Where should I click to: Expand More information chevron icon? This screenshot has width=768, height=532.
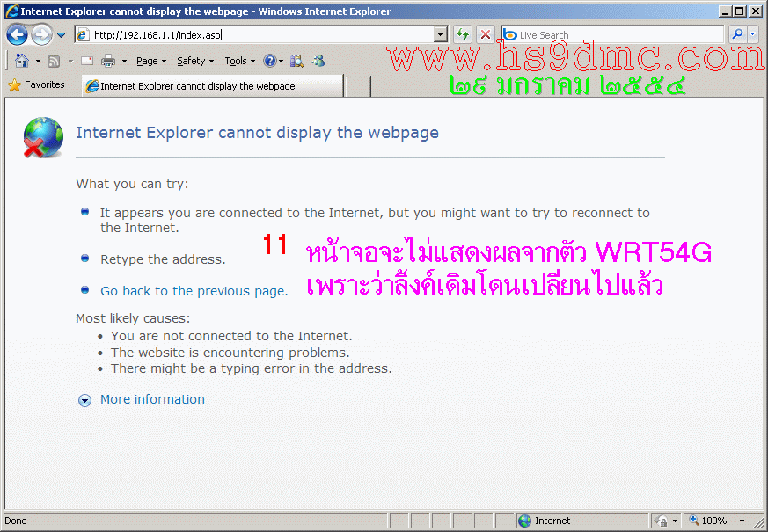[x=84, y=401]
